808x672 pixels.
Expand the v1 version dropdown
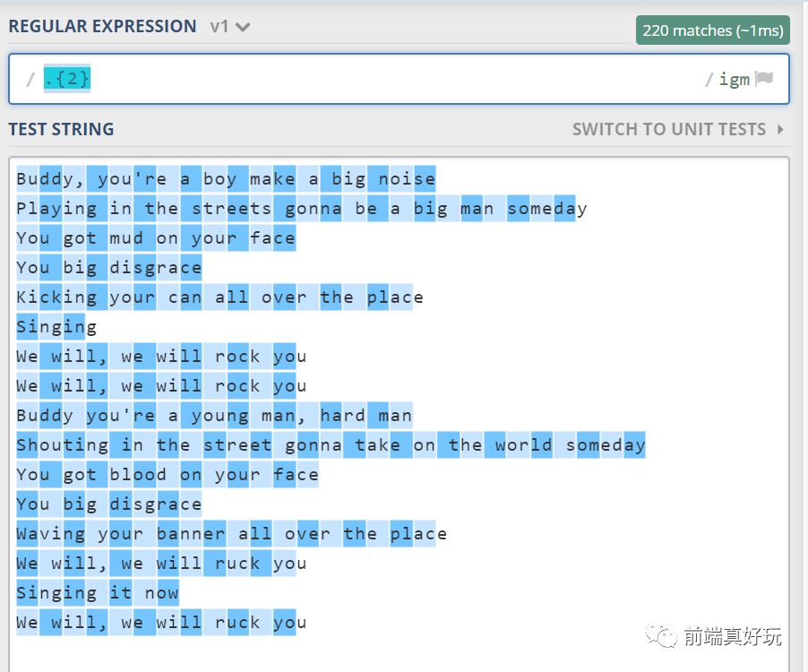pyautogui.click(x=230, y=27)
